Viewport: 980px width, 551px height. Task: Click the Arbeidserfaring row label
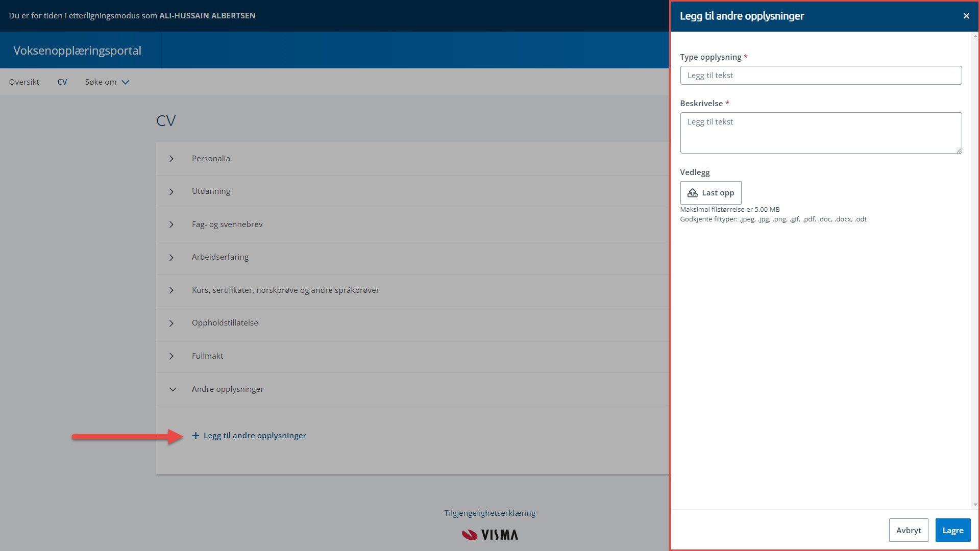point(220,257)
